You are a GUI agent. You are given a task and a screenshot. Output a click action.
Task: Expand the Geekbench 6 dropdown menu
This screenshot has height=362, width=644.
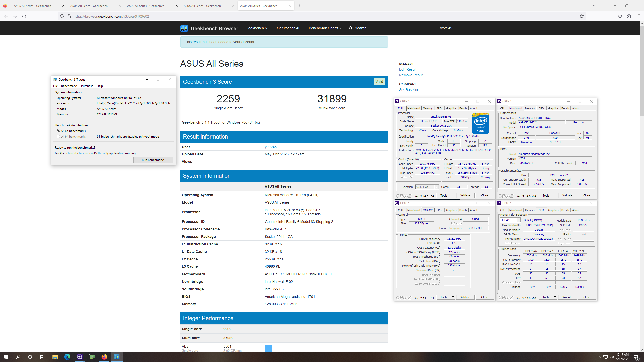[x=258, y=28]
